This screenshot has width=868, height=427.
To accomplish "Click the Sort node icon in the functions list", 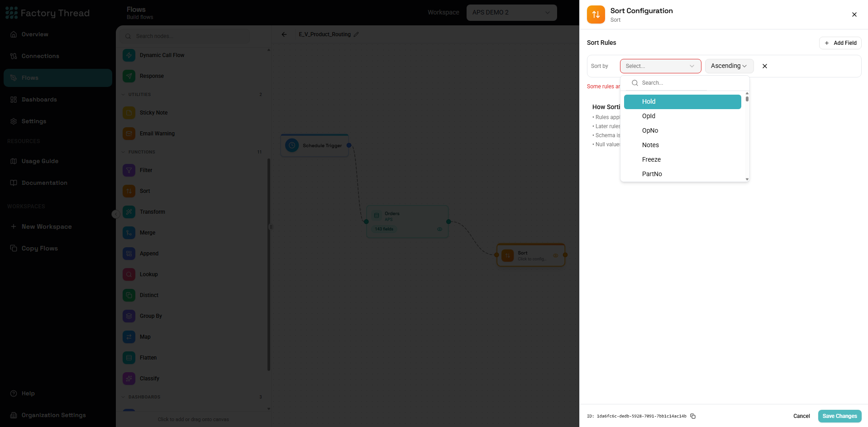I will coord(129,191).
